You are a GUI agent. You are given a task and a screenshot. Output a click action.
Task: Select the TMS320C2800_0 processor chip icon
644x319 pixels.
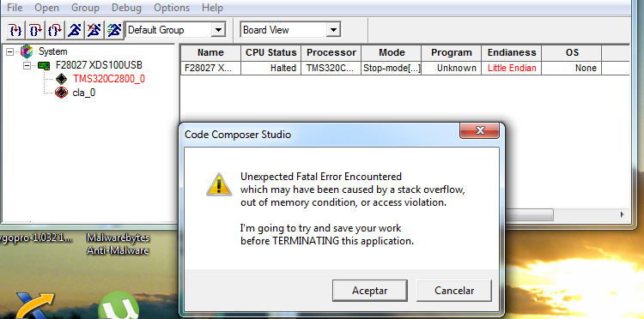(61, 79)
